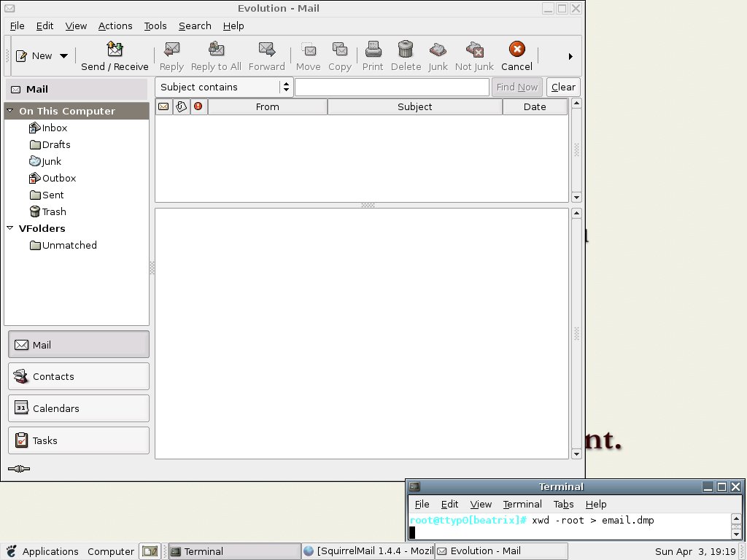
Task: Click the online/offline connection status icon
Action: pyautogui.click(x=19, y=469)
